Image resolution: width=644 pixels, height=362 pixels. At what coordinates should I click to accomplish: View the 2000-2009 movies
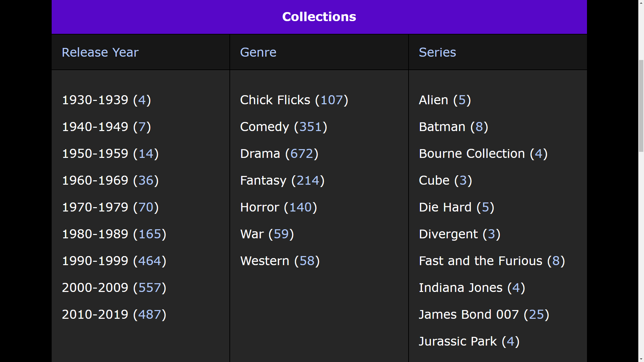coord(114,287)
